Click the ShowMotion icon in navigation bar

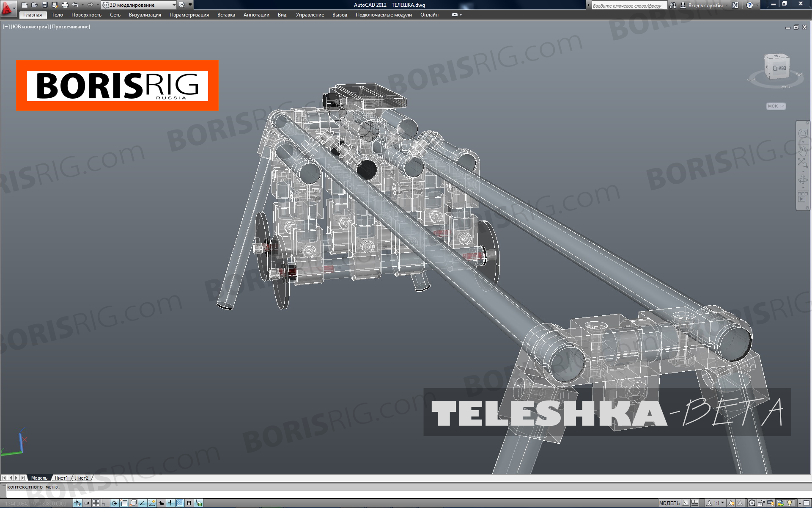click(802, 197)
